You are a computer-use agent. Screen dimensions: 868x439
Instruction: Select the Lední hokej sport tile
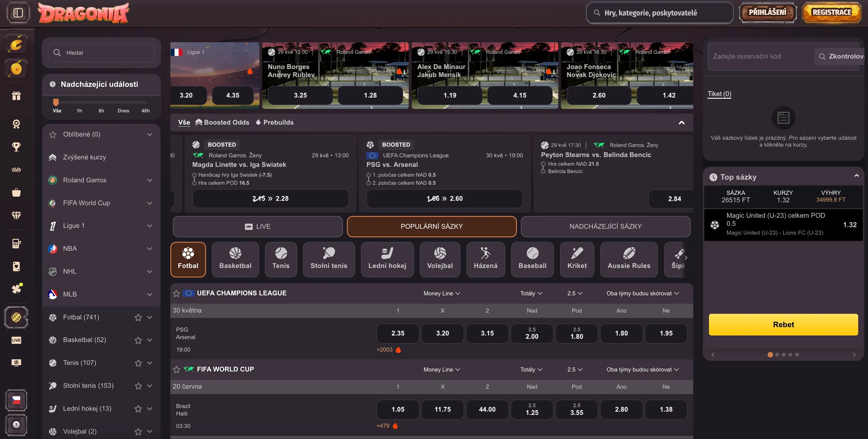(387, 259)
